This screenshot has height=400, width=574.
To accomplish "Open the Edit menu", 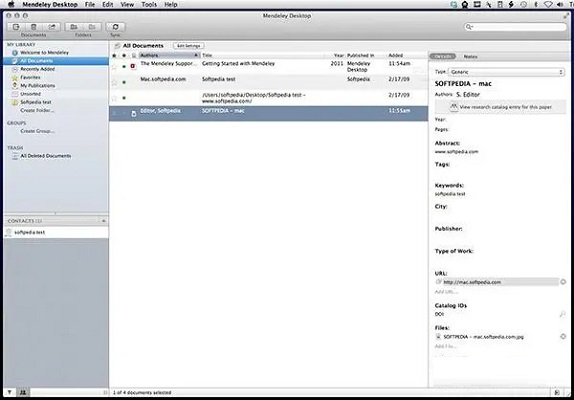I will (x=108, y=5).
